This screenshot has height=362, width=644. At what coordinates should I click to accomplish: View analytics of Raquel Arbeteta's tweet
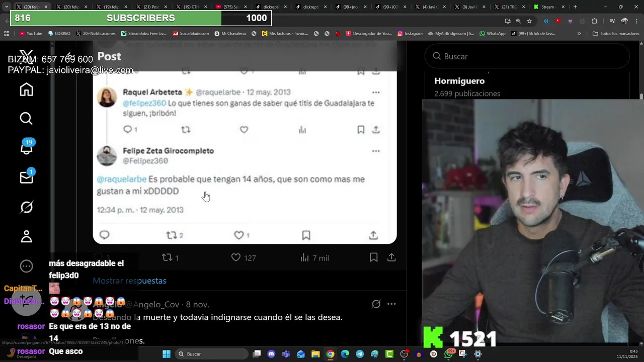pyautogui.click(x=302, y=130)
